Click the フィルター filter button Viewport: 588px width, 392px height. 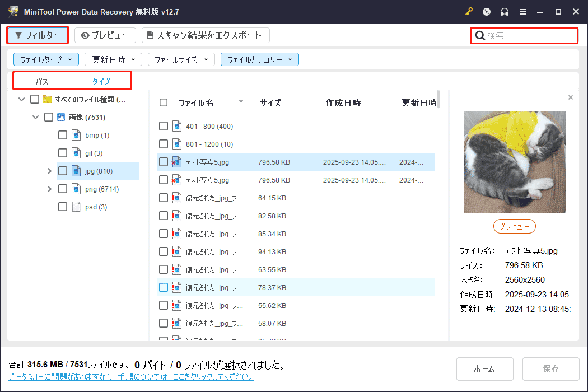[38, 35]
